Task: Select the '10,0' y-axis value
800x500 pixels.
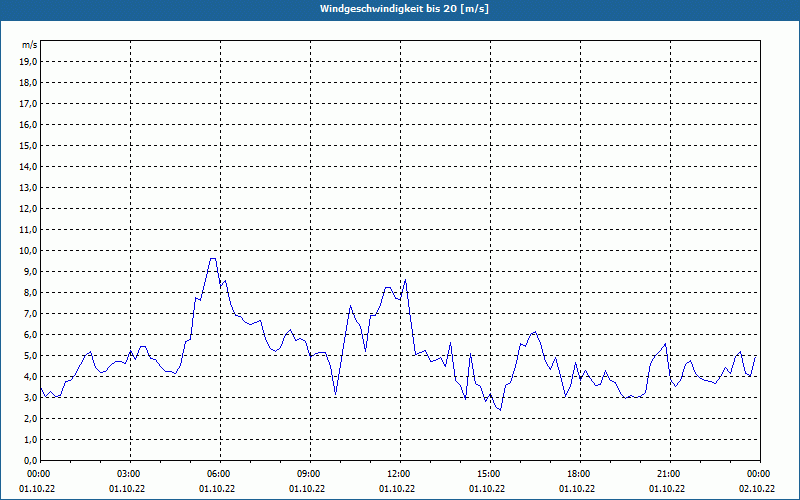Action: coord(28,251)
